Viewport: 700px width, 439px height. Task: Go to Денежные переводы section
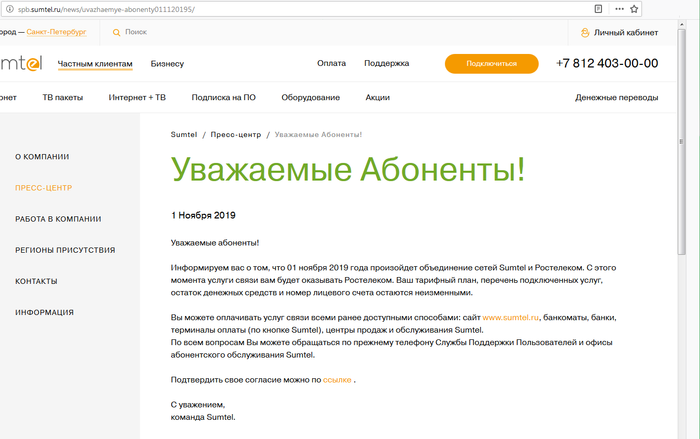[616, 98]
